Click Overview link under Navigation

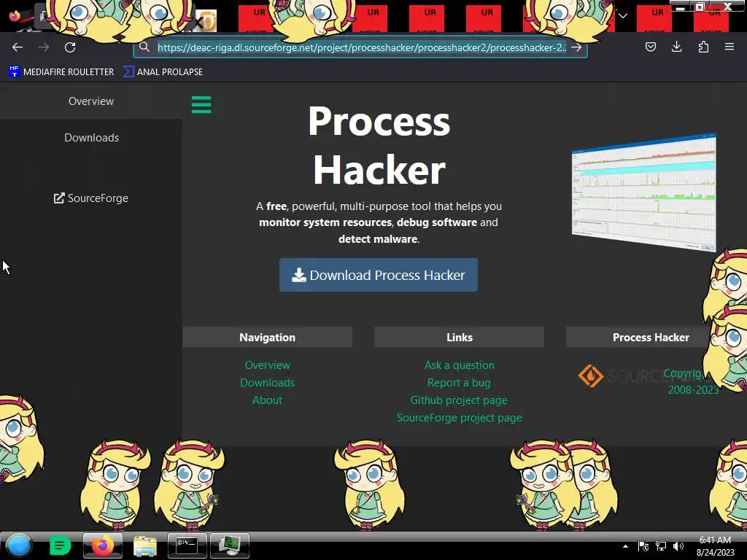click(x=267, y=365)
